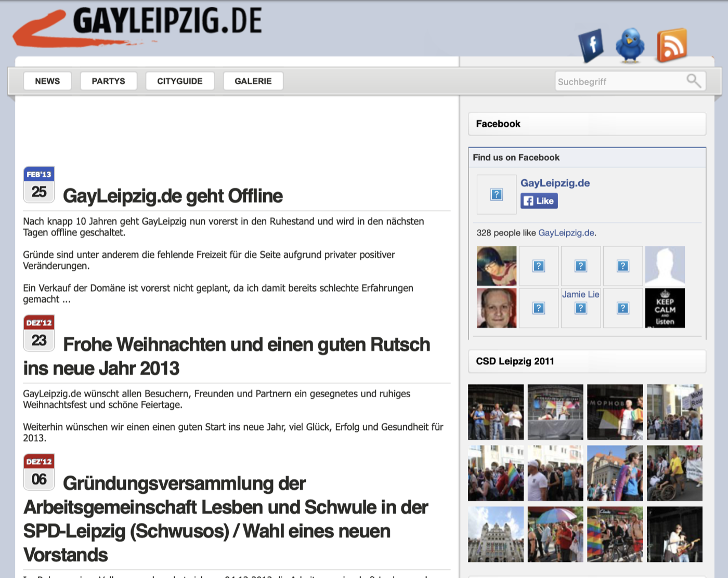Open CSD photo with MOPHOB banner

point(615,412)
